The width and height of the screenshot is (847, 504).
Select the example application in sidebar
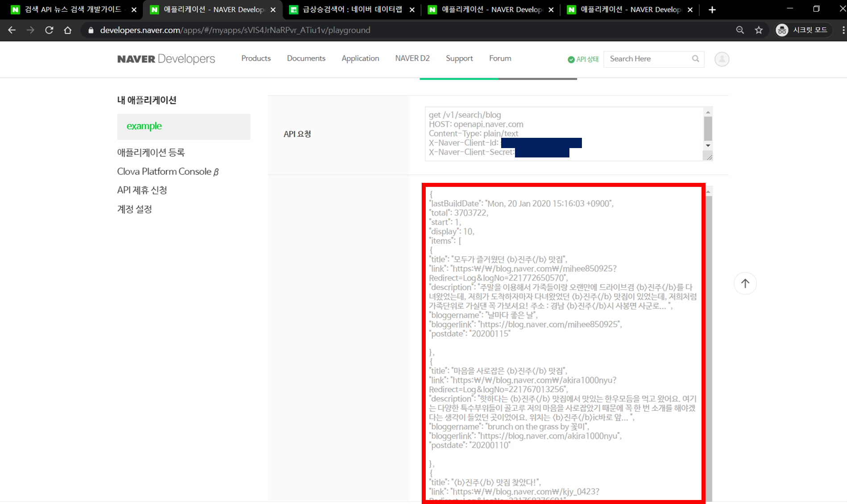(x=183, y=126)
